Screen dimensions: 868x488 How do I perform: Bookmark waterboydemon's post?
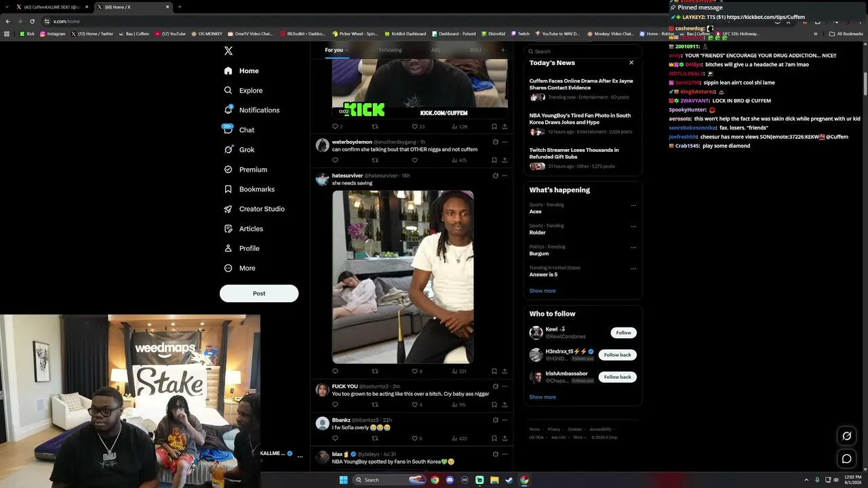pos(494,161)
